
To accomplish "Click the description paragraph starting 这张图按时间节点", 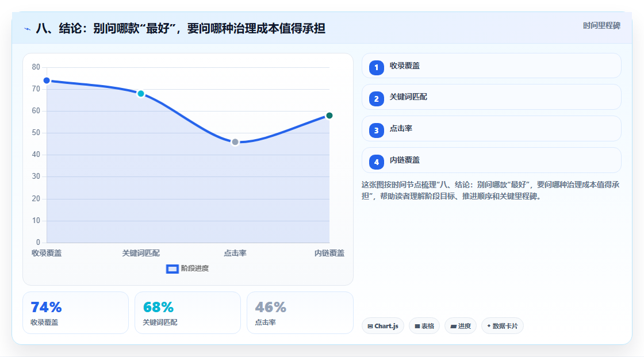I will pos(490,190).
